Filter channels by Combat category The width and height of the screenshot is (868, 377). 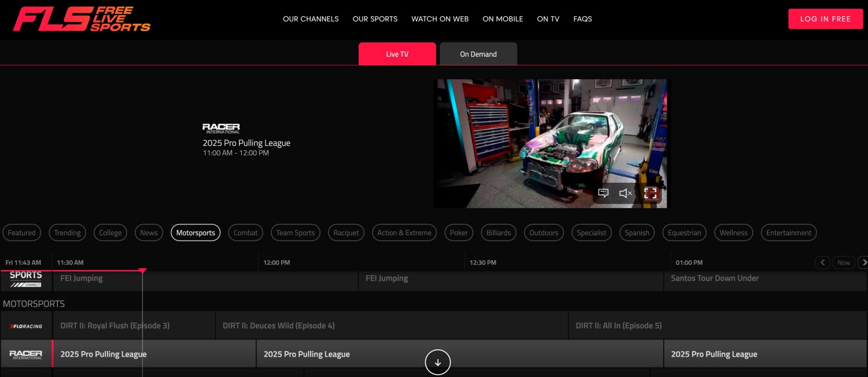(x=245, y=232)
